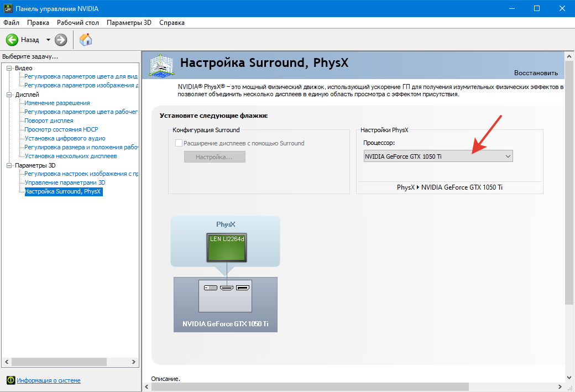Click the NVIDIA GeForce GTX 1050 Ti diagram label
The height and width of the screenshot is (392, 575).
pos(226,324)
